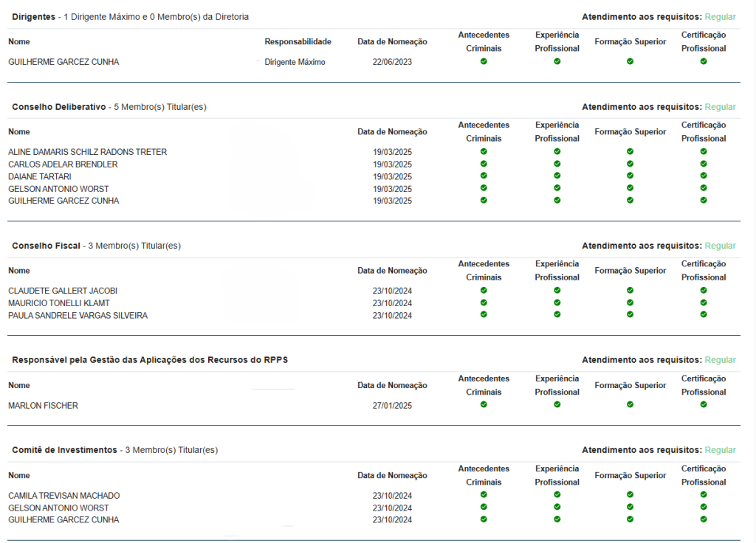
Task: Click Claudete Gallert Jacobi's Antecedentes Criminais check icon
Action: point(484,290)
